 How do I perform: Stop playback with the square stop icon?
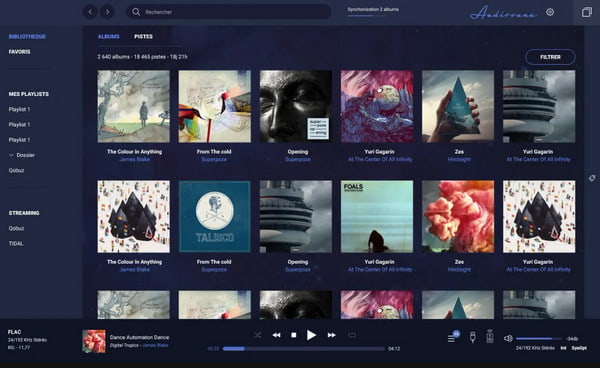tap(293, 335)
